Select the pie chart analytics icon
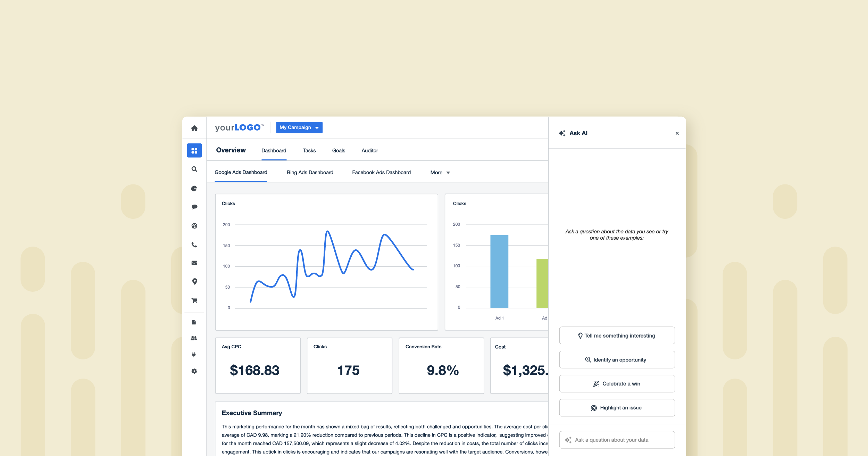This screenshot has width=868, height=456. tap(194, 188)
